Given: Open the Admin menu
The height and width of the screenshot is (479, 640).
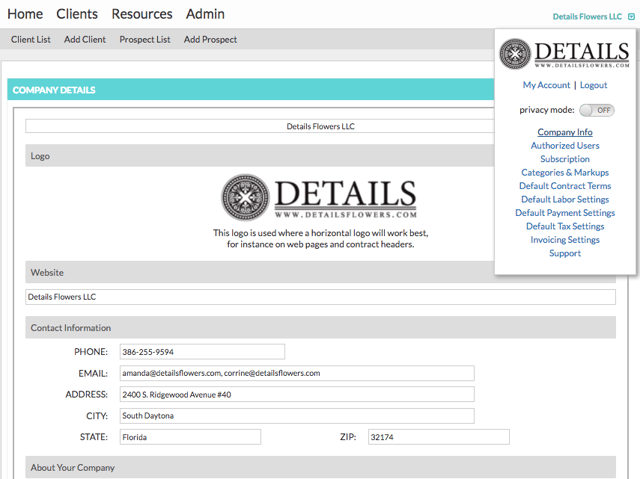Looking at the screenshot, I should (x=205, y=14).
